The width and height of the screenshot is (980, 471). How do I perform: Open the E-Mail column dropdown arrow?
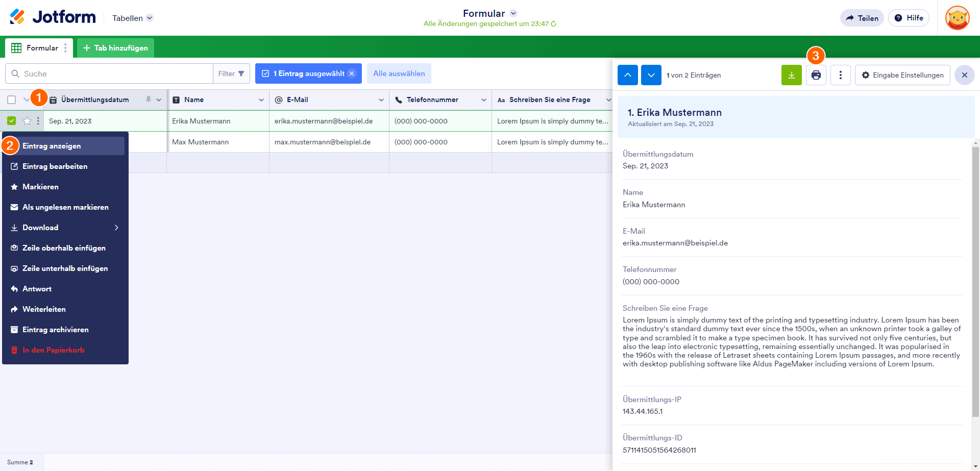coord(381,100)
